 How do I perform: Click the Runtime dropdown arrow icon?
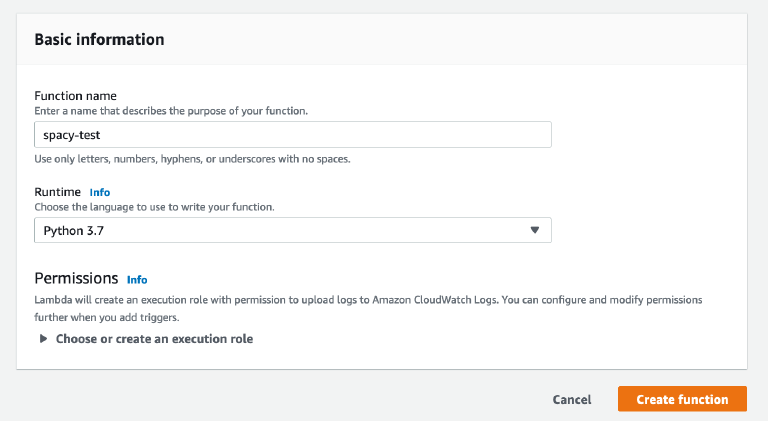click(534, 230)
